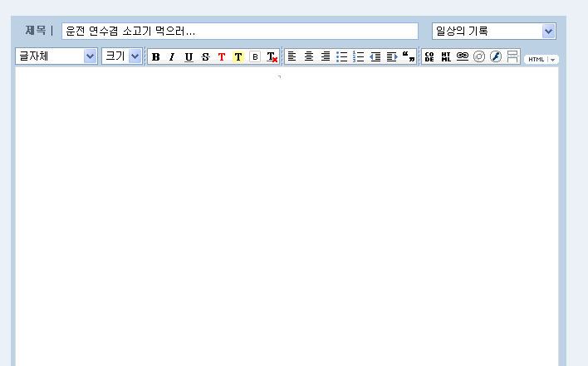Insert a bulleted list

click(342, 56)
